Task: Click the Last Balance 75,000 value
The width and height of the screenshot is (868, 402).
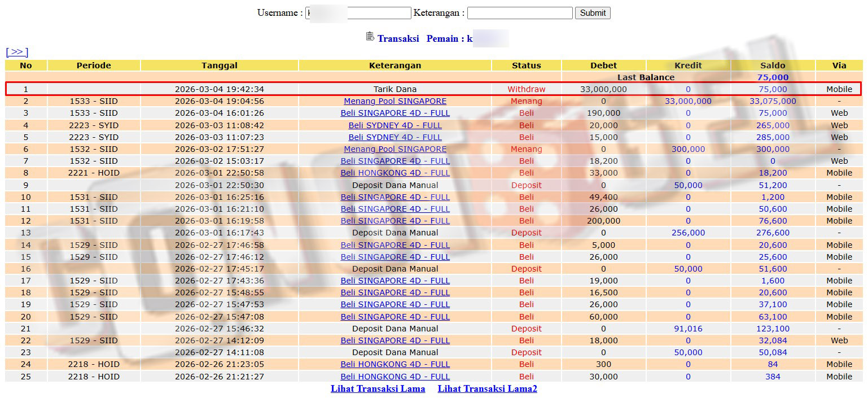Action: [773, 77]
